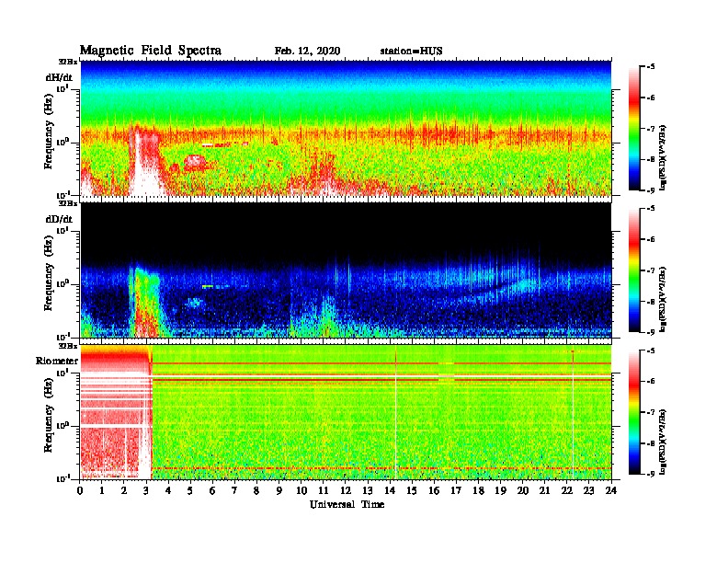Click hour 2 on Universal Time axis
The width and height of the screenshot is (728, 563).
124,491
